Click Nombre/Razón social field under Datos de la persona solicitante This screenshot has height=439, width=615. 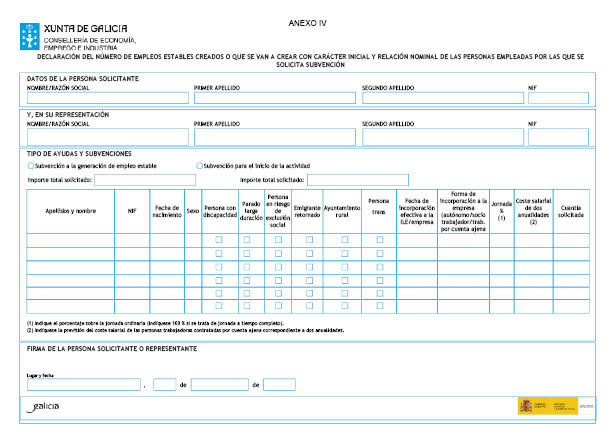[x=108, y=98]
